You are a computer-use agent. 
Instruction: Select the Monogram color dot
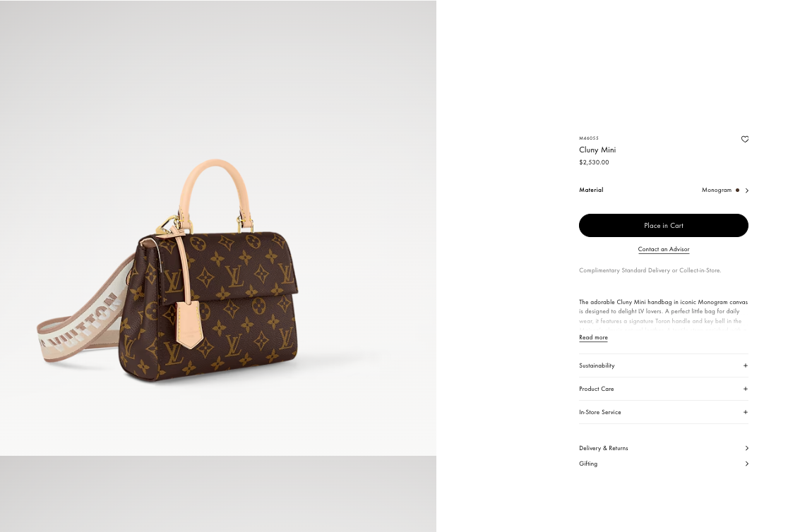pos(737,190)
